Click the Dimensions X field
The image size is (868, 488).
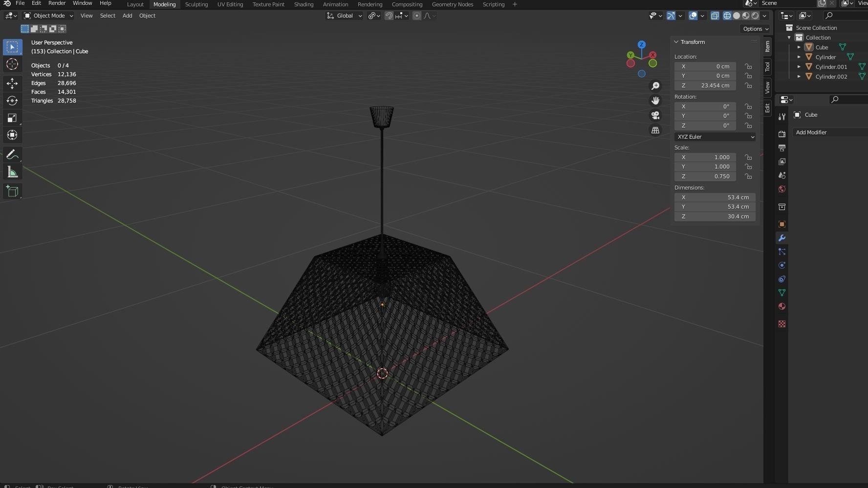pyautogui.click(x=715, y=197)
